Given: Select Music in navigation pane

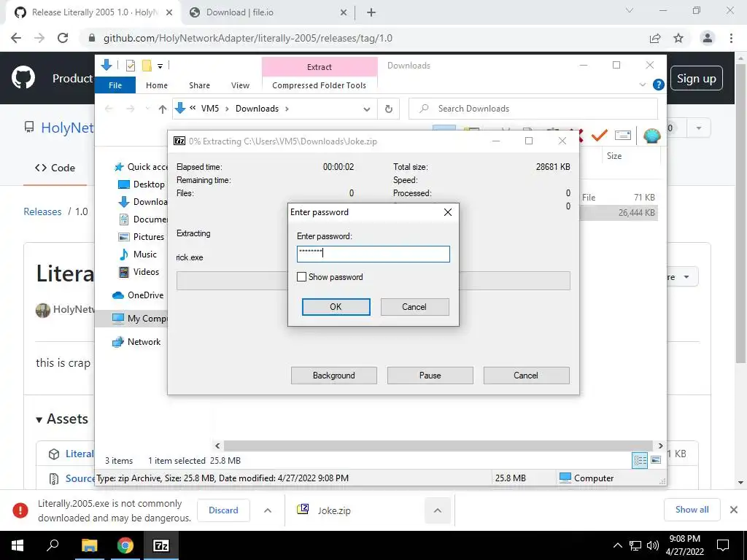Looking at the screenshot, I should [137, 254].
